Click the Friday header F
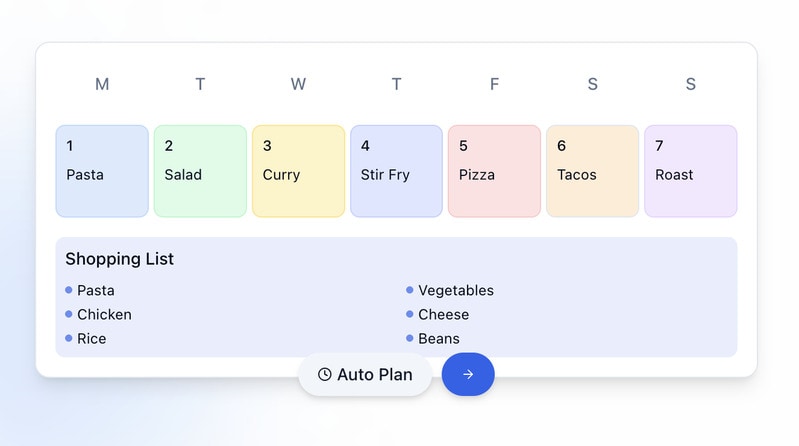Image resolution: width=799 pixels, height=446 pixels. click(494, 85)
